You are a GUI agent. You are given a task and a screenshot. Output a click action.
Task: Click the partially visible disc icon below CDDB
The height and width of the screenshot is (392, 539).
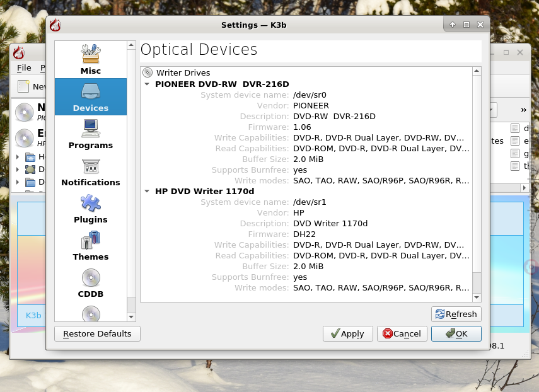[91, 313]
